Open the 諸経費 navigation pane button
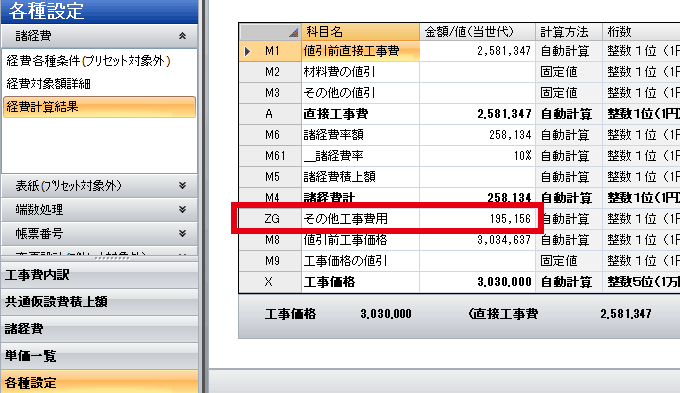The image size is (680, 393). coord(99,329)
